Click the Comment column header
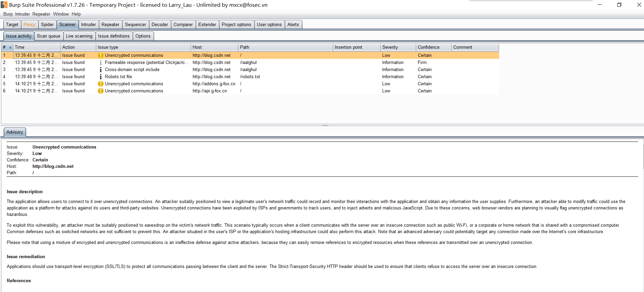The width and height of the screenshot is (644, 292). point(475,47)
